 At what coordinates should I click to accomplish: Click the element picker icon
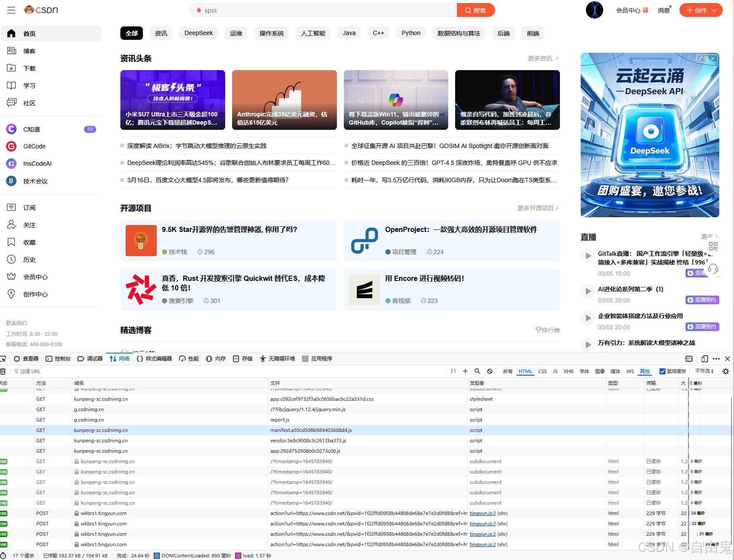click(3, 359)
